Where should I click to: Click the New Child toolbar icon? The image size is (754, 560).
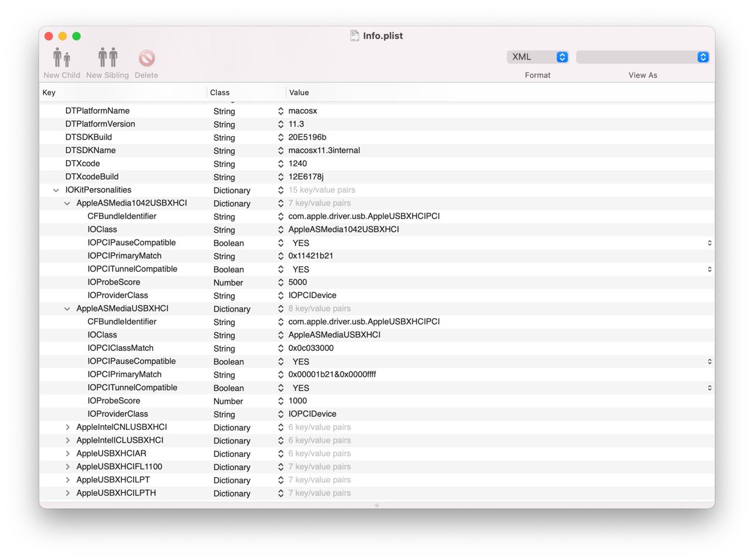coord(61,58)
